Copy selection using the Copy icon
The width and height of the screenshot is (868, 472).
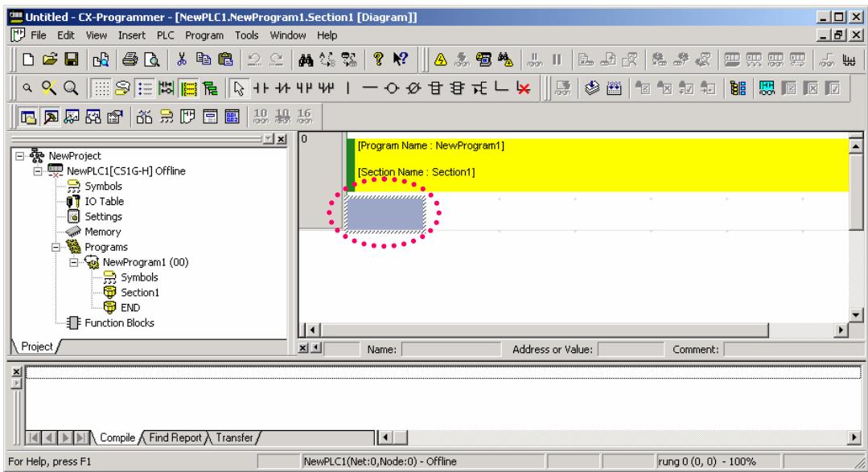(204, 60)
